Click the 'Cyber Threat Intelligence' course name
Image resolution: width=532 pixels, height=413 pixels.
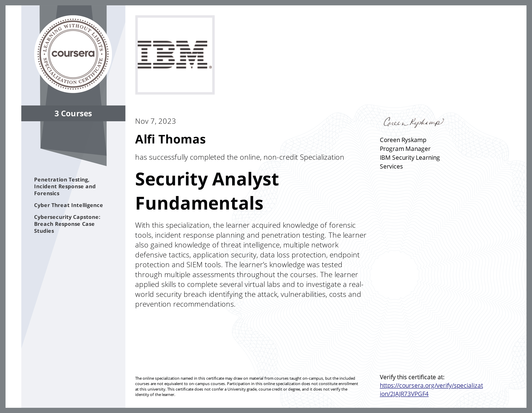tap(69, 205)
